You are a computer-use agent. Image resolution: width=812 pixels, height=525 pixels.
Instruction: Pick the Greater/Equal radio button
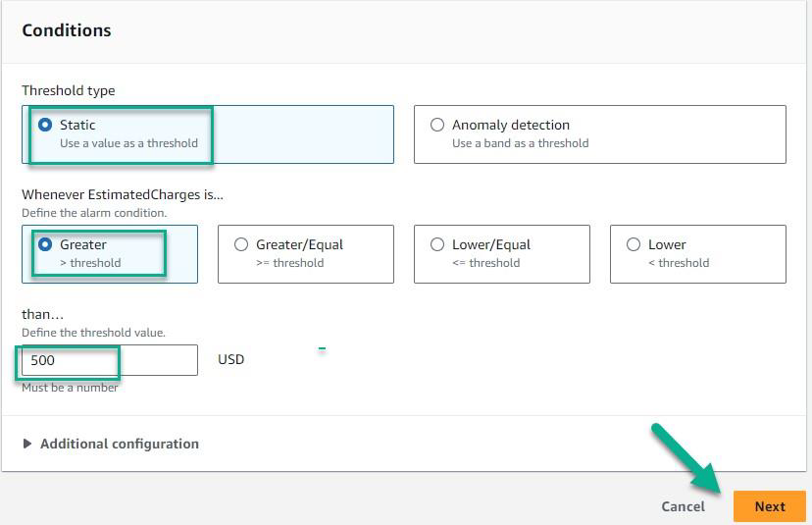click(241, 245)
